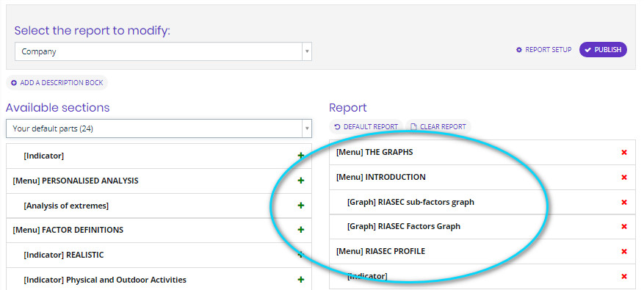Viewport: 644px width, 290px height.
Task: Remove RIASEC PROFILE menu red X
Action: coord(624,251)
